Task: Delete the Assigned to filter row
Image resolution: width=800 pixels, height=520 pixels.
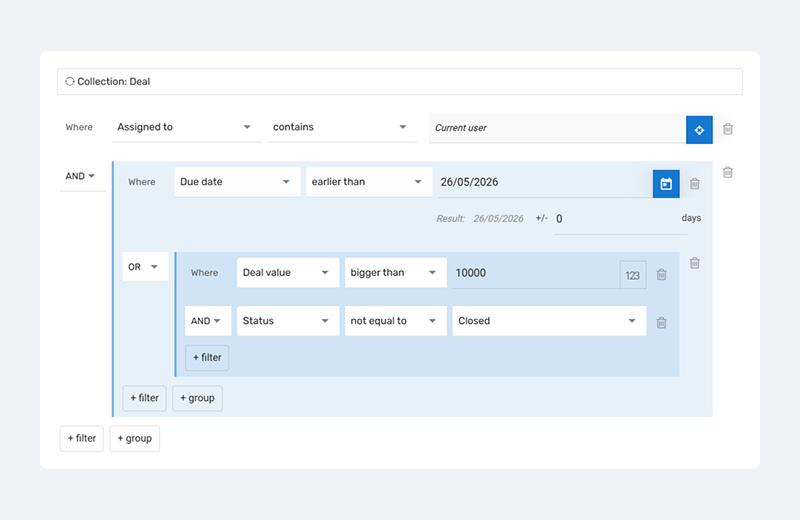Action: point(728,129)
